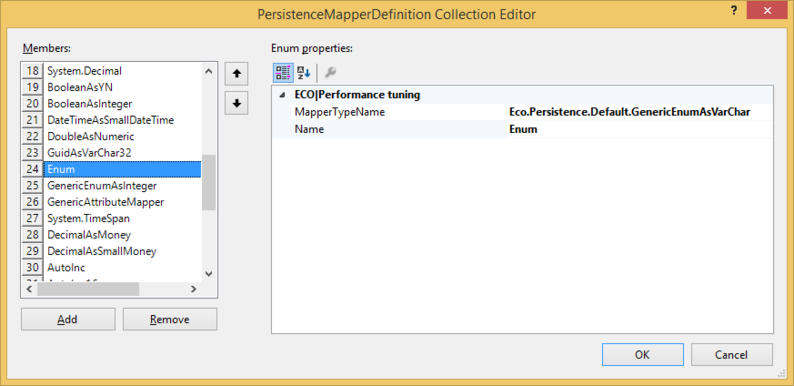
Task: Click Members horizontal scroll left arrow
Action: [x=29, y=289]
